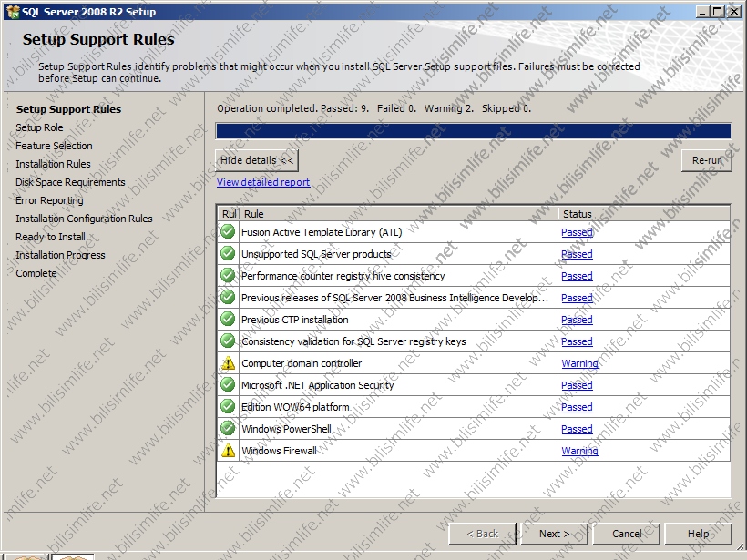Screen dimensions: 747x560
Task: Click green check icon for Previous releases of SQL Server 2008
Action: pos(228,298)
